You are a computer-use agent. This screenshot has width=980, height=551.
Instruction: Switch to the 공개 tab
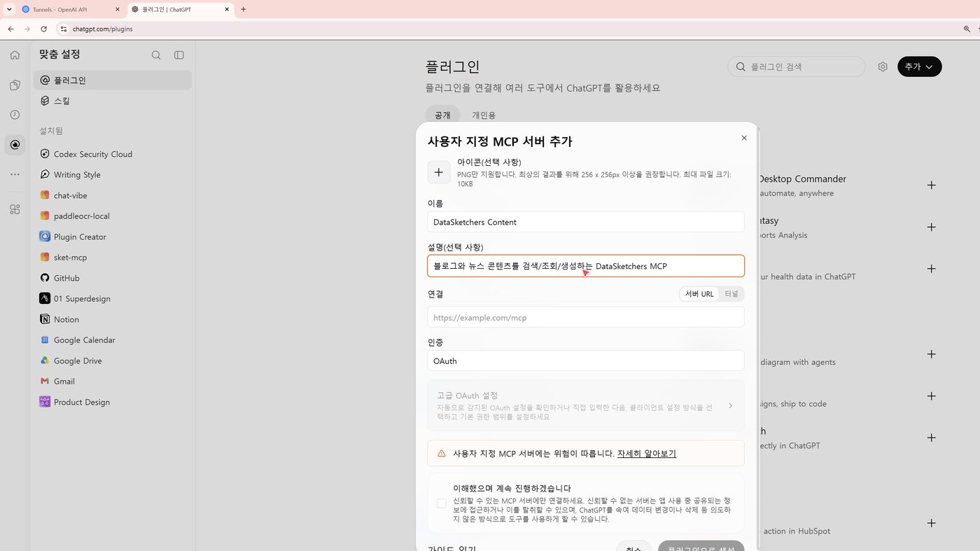(442, 115)
